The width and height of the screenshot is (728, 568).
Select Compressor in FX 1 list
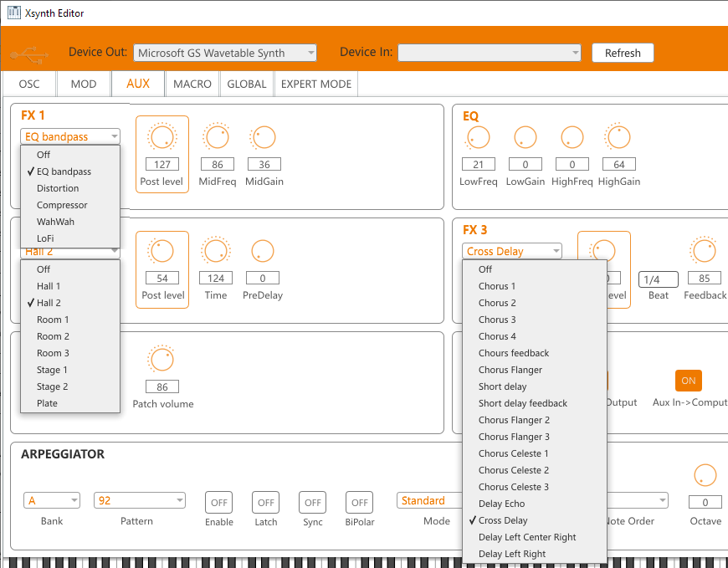70,205
